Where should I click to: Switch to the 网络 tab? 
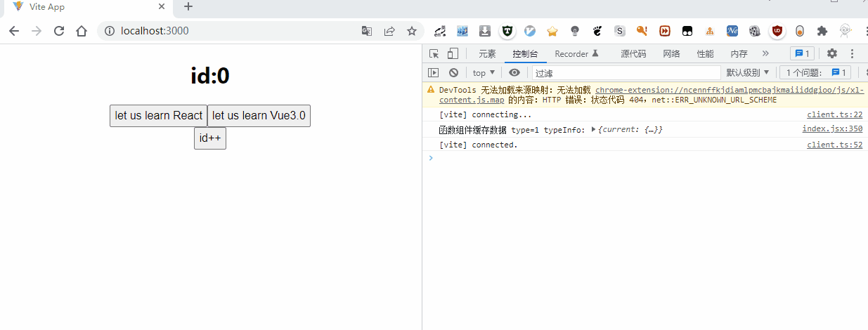(671, 53)
